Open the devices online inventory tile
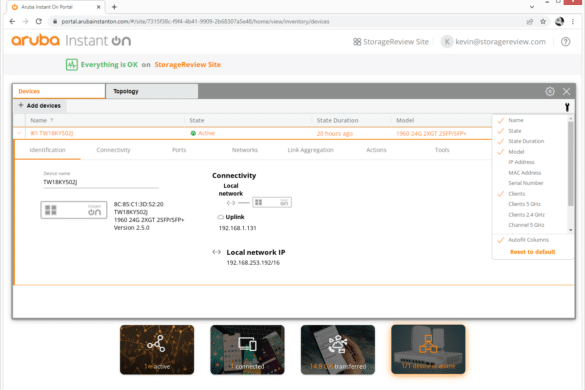Viewport: 585px width, 390px height. coord(428,349)
